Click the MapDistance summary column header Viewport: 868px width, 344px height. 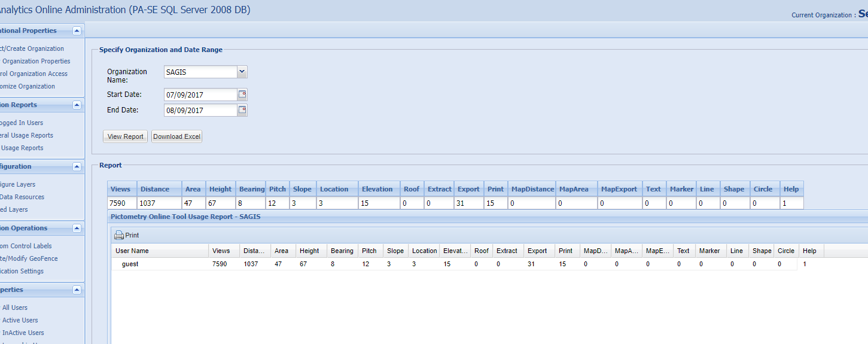tap(532, 189)
